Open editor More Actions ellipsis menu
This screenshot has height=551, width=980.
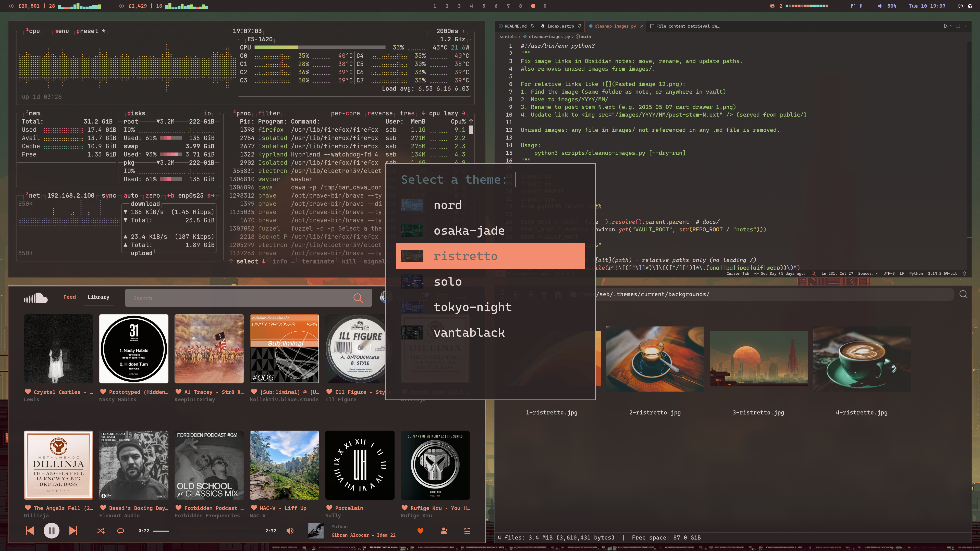click(x=965, y=26)
